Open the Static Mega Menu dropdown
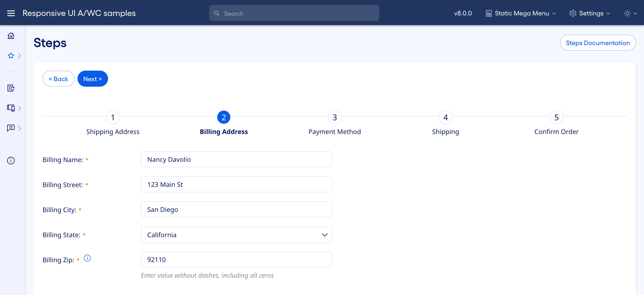The height and width of the screenshot is (295, 644). point(521,13)
